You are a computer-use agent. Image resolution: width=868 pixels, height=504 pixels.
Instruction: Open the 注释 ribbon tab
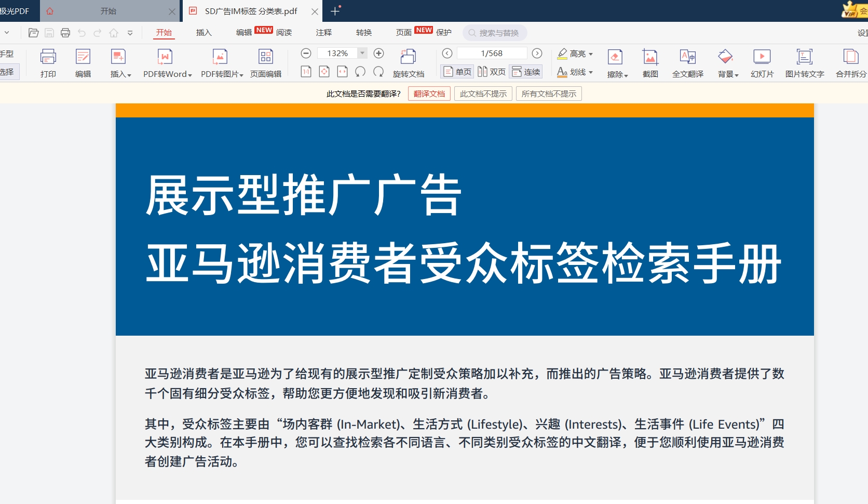(x=324, y=32)
